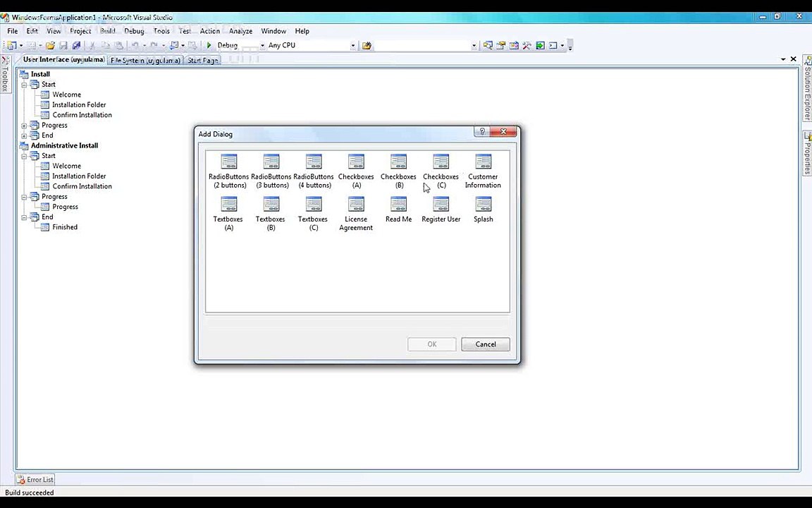812x508 pixels.
Task: Open the Error List panel tab
Action: coord(35,480)
